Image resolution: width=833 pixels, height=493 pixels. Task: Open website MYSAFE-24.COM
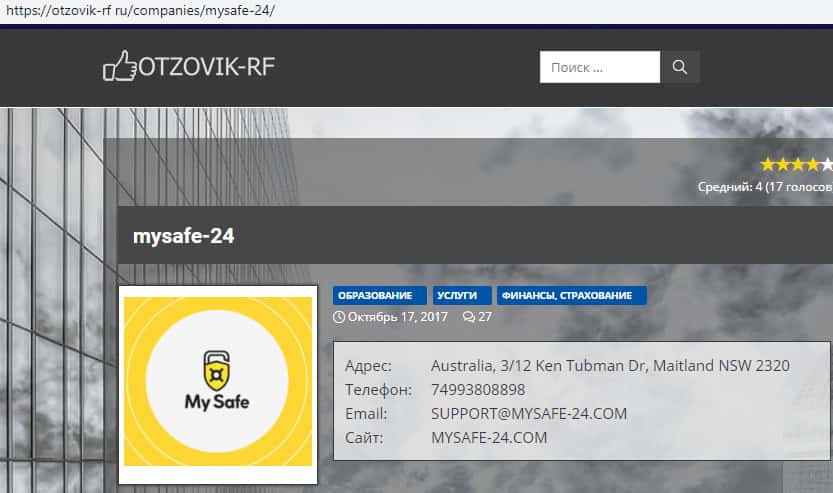coord(489,438)
